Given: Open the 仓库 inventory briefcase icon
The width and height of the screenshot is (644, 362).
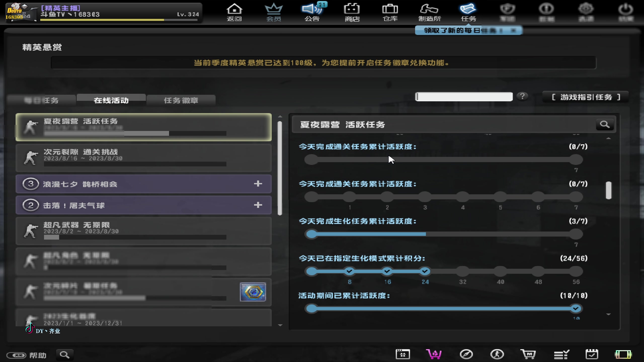Looking at the screenshot, I should point(390,13).
